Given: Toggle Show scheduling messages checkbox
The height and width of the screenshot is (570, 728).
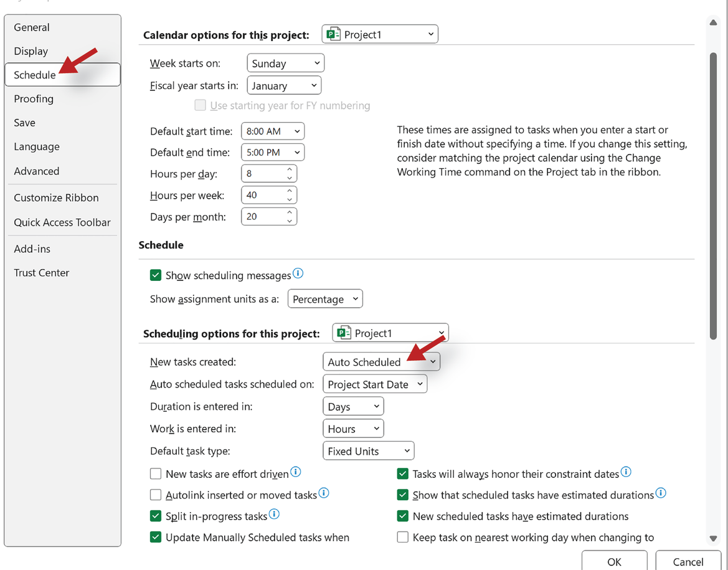Looking at the screenshot, I should pyautogui.click(x=156, y=275).
